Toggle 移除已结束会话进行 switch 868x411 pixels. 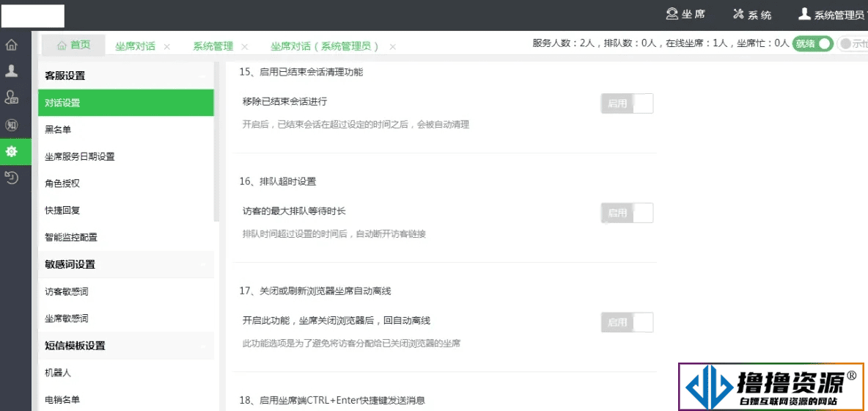[628, 103]
